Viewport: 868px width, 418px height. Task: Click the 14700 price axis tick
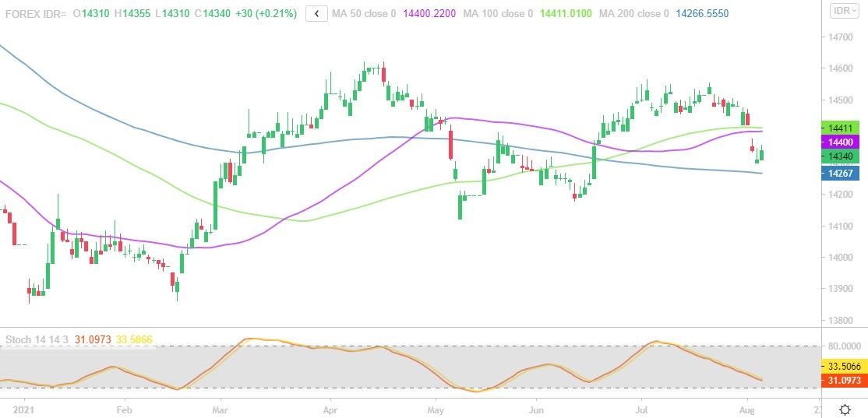tap(840, 37)
